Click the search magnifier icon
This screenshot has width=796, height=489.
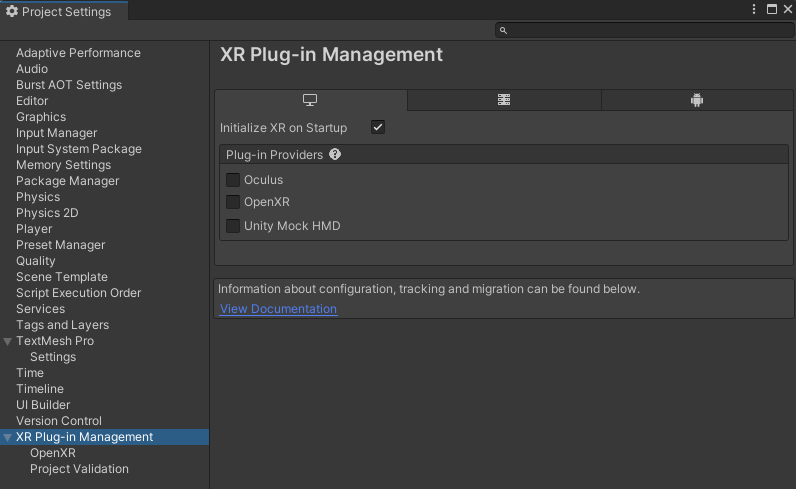[x=503, y=31]
